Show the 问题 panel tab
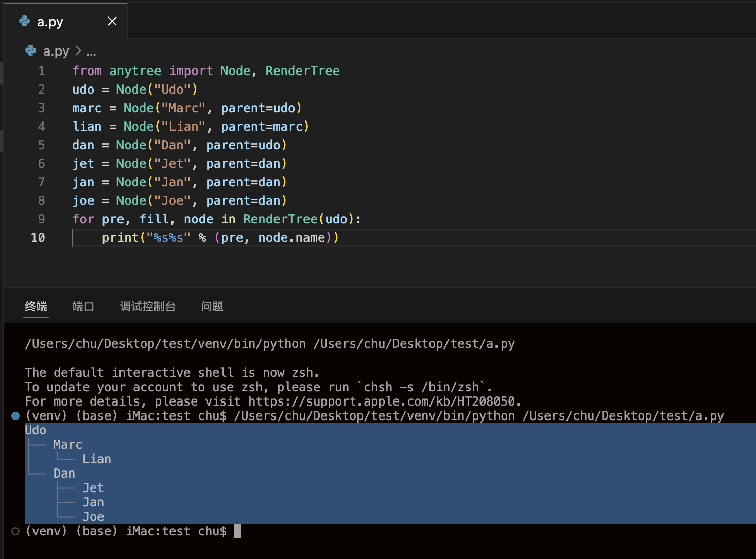Viewport: 756px width, 559px height. (x=212, y=307)
